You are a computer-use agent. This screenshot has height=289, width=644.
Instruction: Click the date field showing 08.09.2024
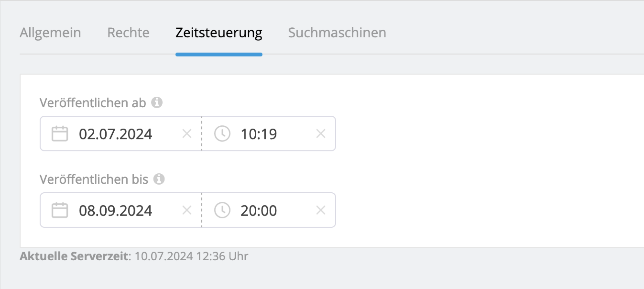click(116, 210)
